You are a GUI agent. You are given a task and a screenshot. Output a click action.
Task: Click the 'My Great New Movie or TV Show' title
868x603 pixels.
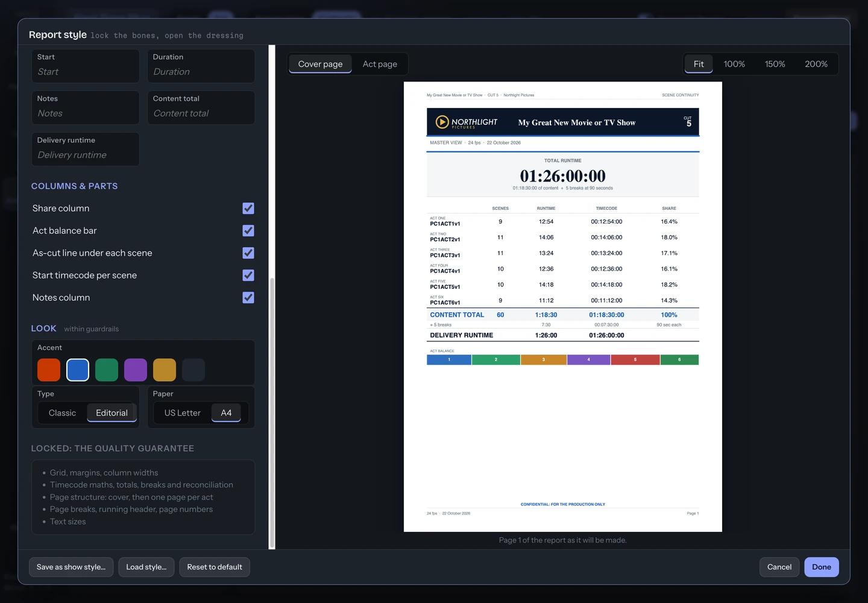(577, 122)
